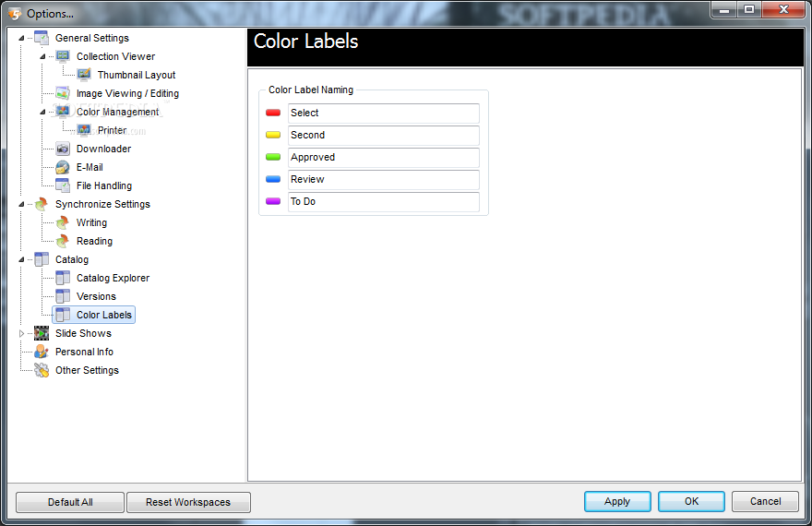Click the red color label swatch
The width and height of the screenshot is (812, 526).
(x=273, y=113)
